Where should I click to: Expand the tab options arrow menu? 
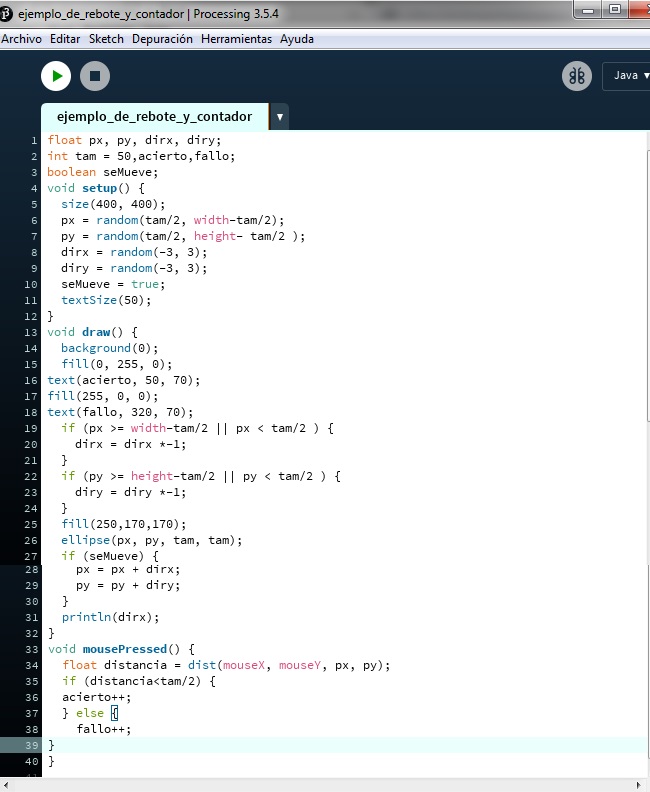[279, 117]
